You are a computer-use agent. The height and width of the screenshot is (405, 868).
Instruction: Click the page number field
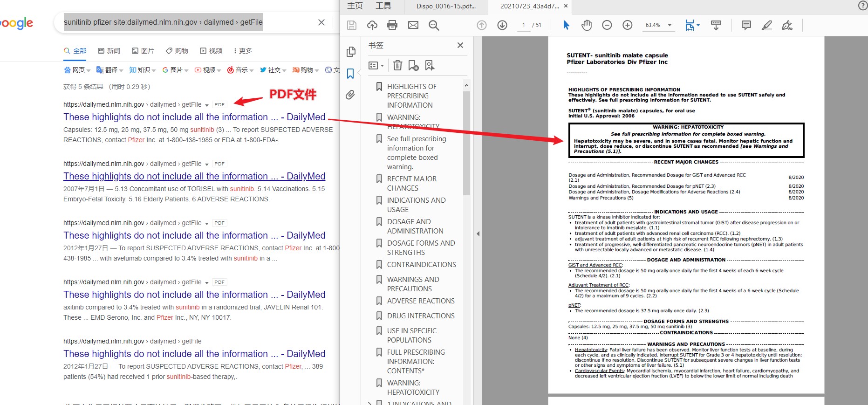tap(524, 25)
